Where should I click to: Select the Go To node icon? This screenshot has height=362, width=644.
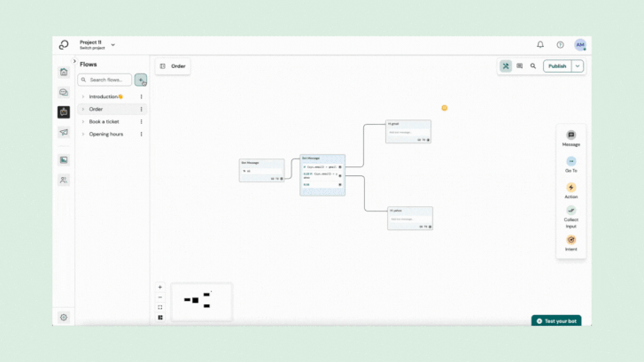pos(570,162)
